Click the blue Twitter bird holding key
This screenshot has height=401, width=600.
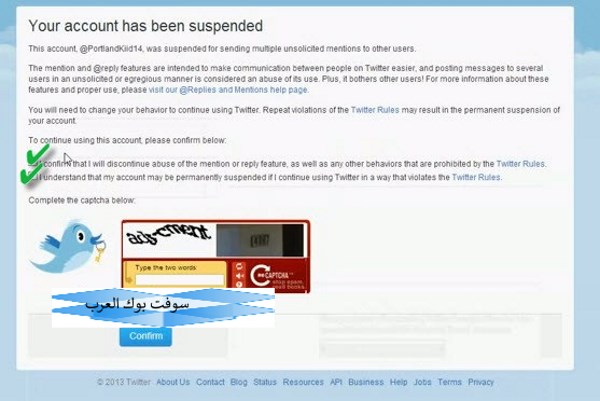tap(68, 246)
